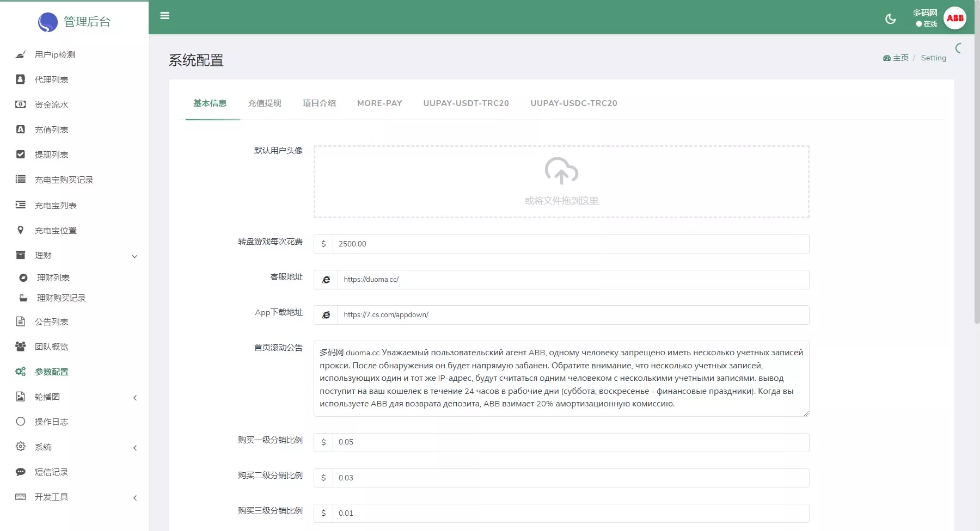Click the 首页滚动公告 text area
980x531 pixels.
[x=561, y=378]
